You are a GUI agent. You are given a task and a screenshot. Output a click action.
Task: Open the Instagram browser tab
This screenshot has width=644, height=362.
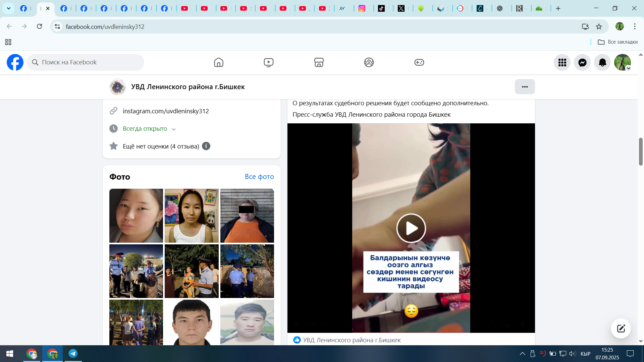[x=362, y=8]
